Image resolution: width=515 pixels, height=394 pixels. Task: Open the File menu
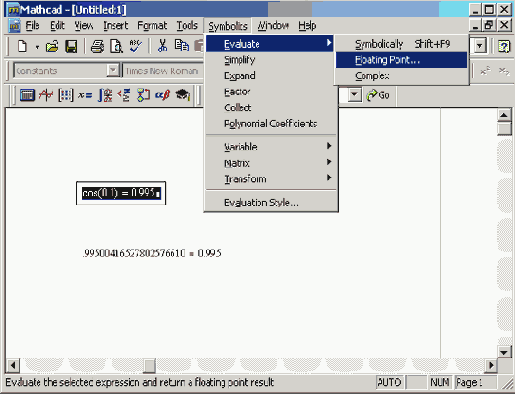[32, 26]
